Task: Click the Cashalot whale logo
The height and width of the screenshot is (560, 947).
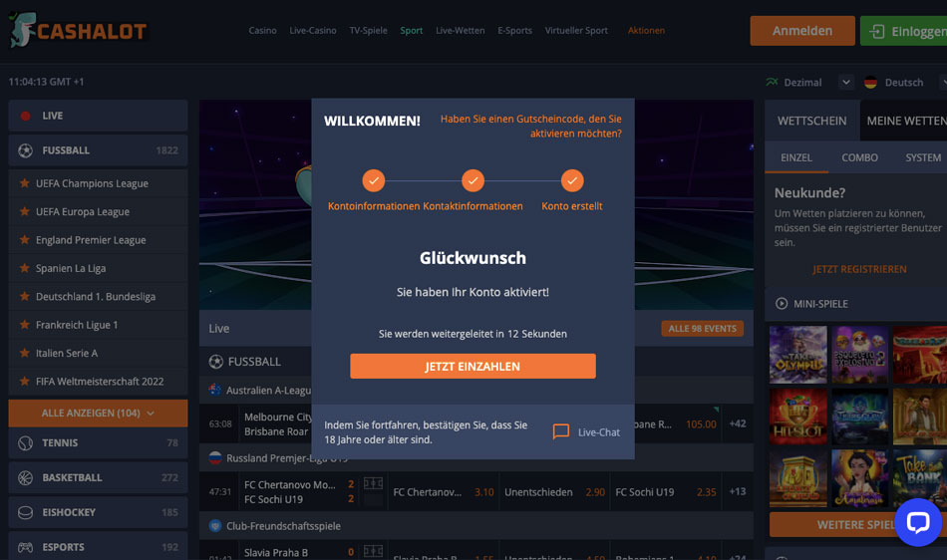Action: click(x=23, y=30)
